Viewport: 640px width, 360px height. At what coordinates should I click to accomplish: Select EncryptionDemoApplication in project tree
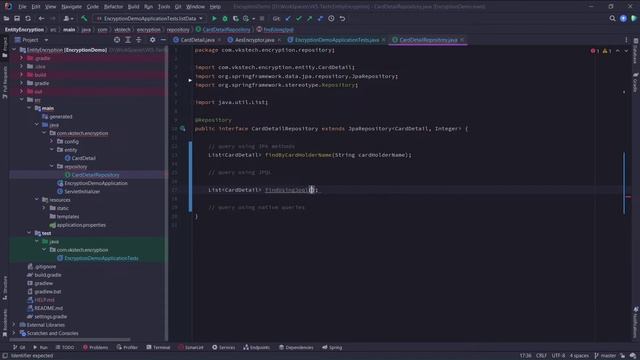tap(96, 183)
